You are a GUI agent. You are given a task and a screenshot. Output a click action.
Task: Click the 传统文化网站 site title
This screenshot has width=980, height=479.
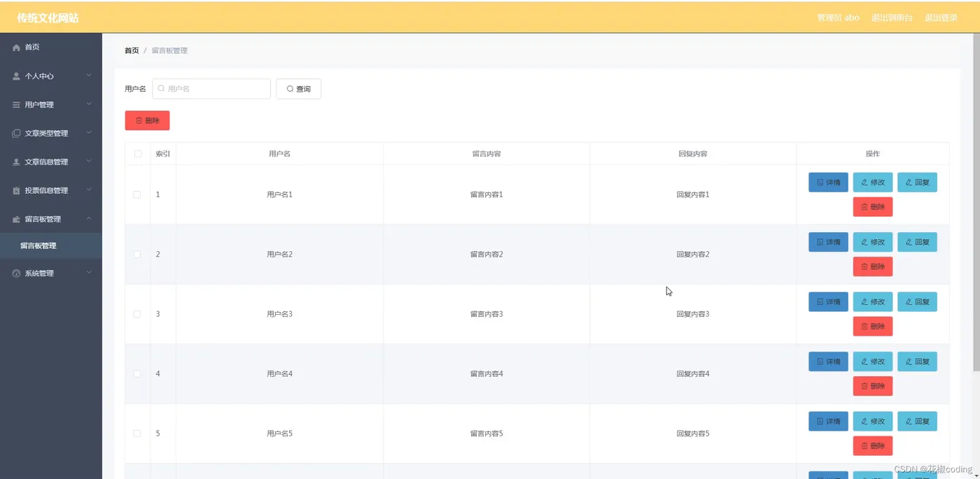[48, 17]
